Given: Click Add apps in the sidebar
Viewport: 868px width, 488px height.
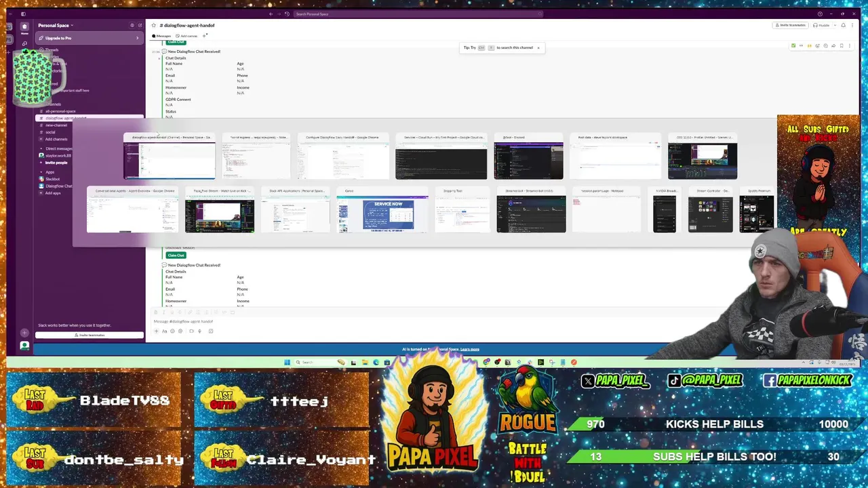Looking at the screenshot, I should pyautogui.click(x=52, y=193).
